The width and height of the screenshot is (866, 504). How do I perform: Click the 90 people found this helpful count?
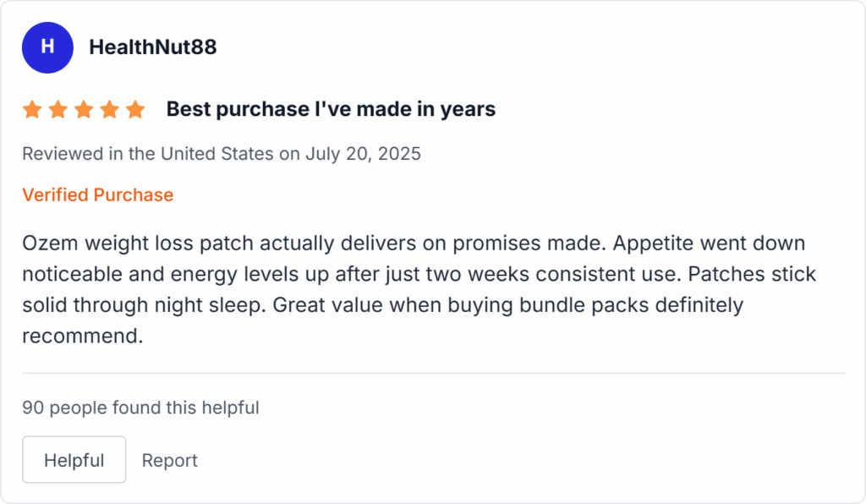point(140,408)
